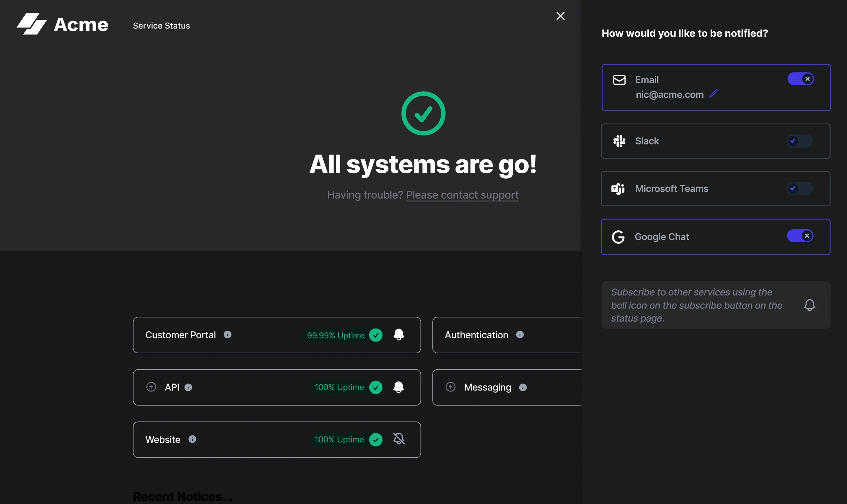Open the Authentication info tooltip
The image size is (847, 504).
(x=520, y=335)
